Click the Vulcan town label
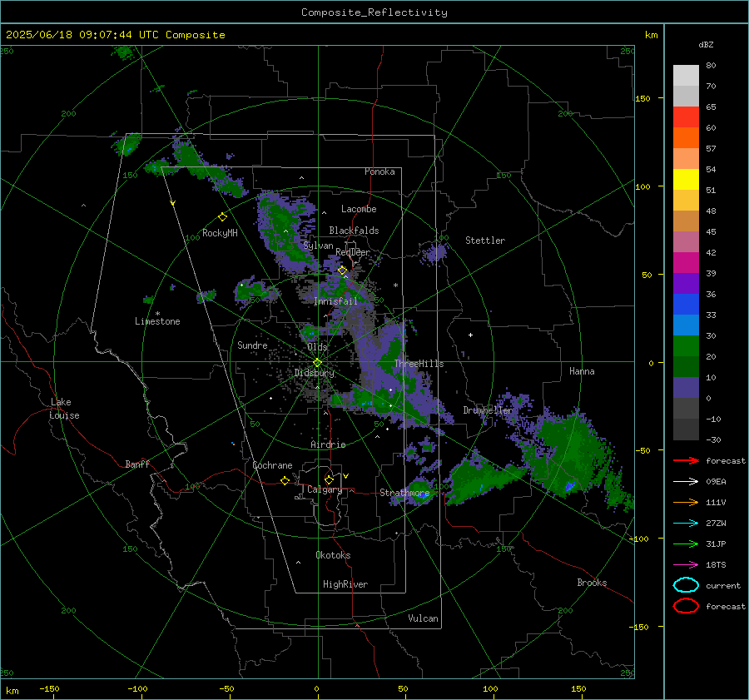 424,618
